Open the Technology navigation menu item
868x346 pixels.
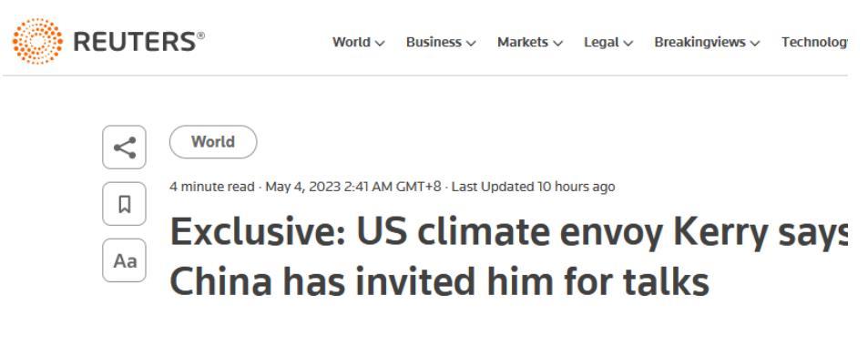coord(814,42)
